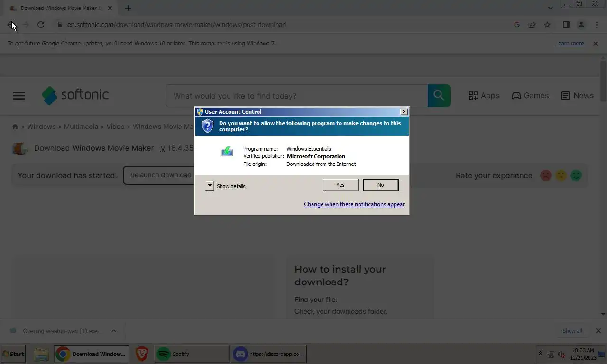Rate experience with the happy green face

576,175
